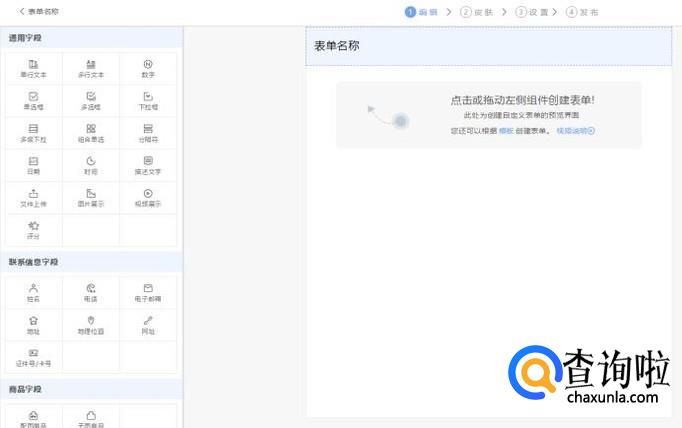The image size is (682, 428).
Task: Add the first product field with basket icon
Action: click(x=33, y=419)
